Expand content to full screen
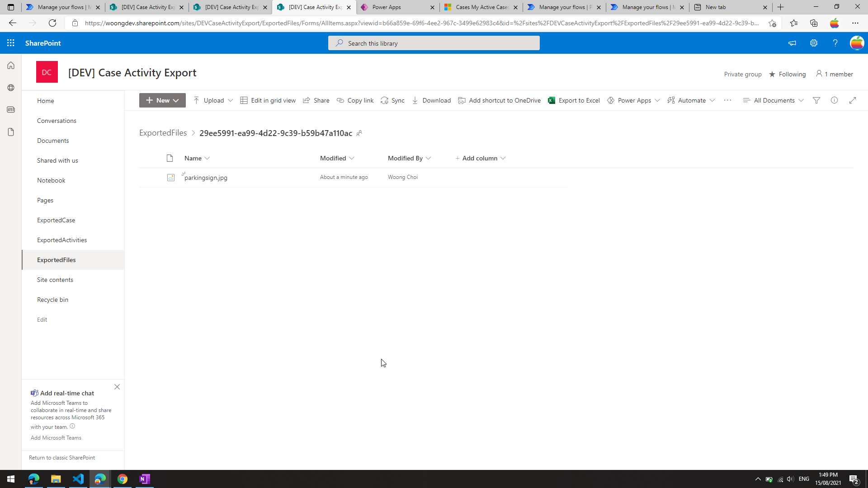The width and height of the screenshot is (868, 488). coord(853,100)
